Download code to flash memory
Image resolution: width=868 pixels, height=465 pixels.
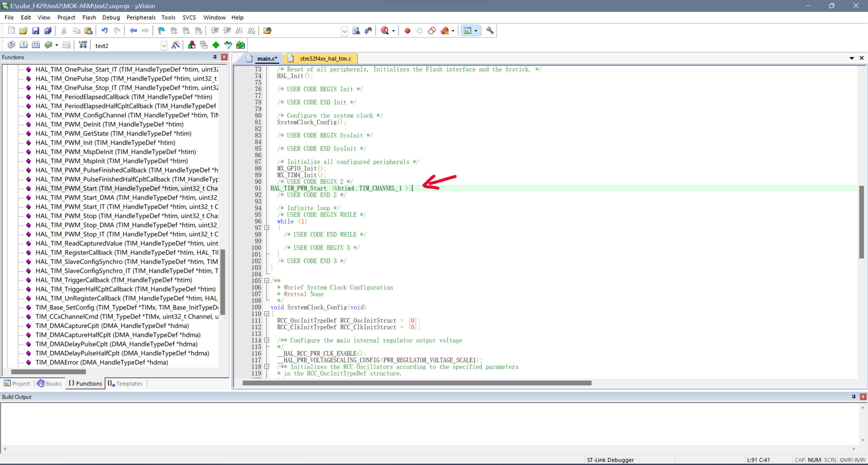[82, 44]
